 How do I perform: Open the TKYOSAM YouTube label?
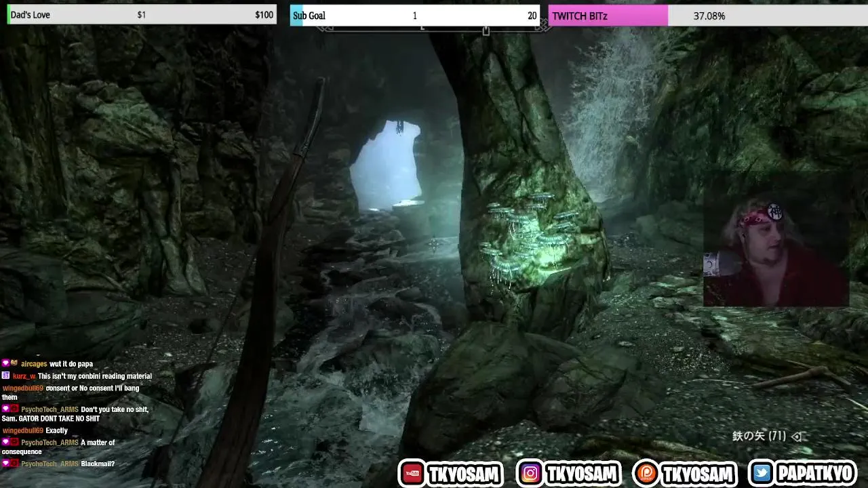click(x=465, y=474)
